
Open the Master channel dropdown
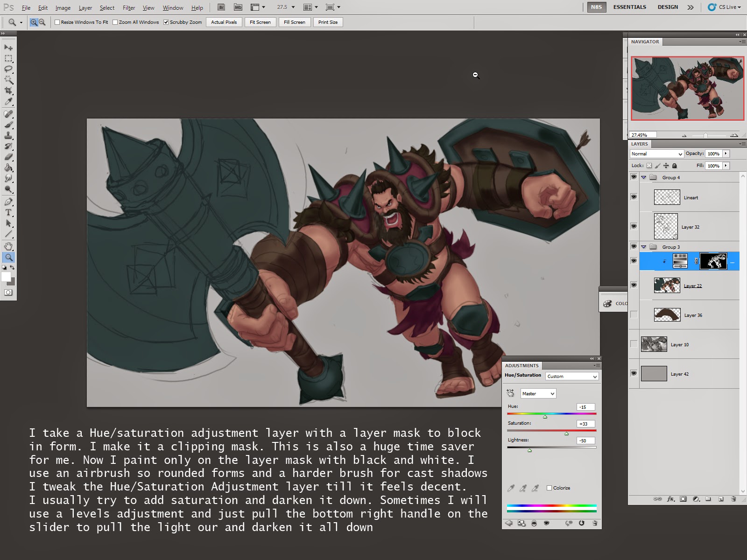click(538, 393)
